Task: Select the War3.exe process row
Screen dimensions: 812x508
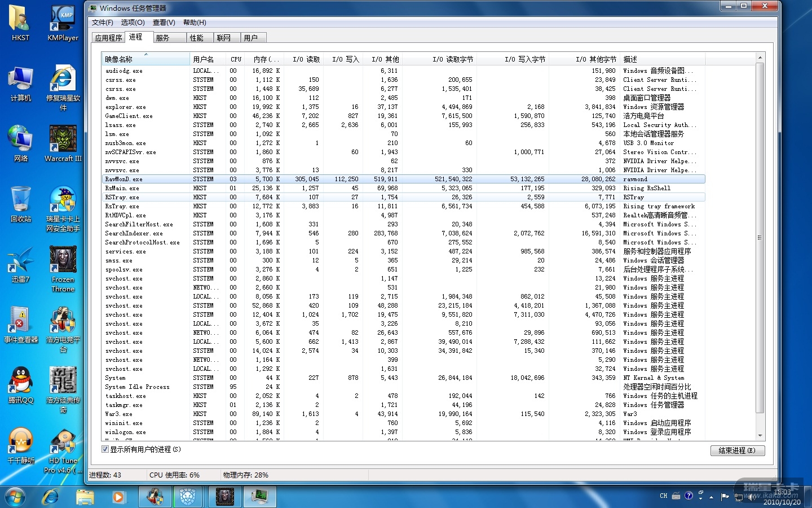Action: (404, 414)
